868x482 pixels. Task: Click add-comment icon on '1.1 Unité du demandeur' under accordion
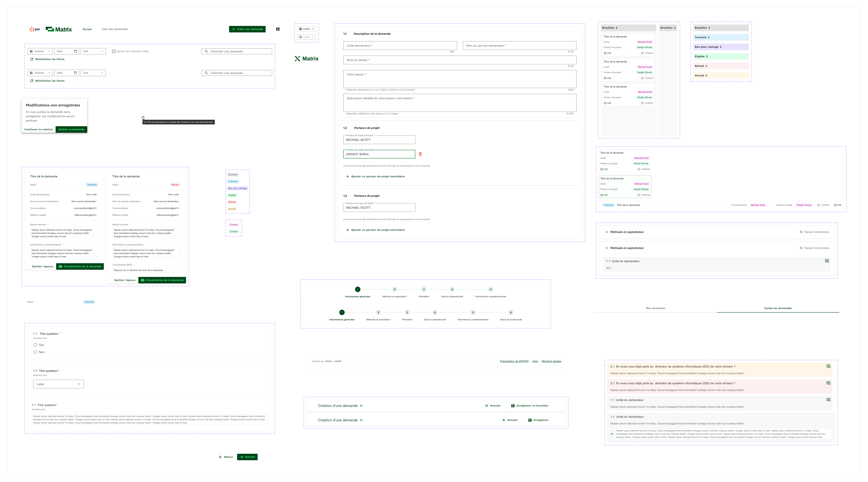coord(827,261)
